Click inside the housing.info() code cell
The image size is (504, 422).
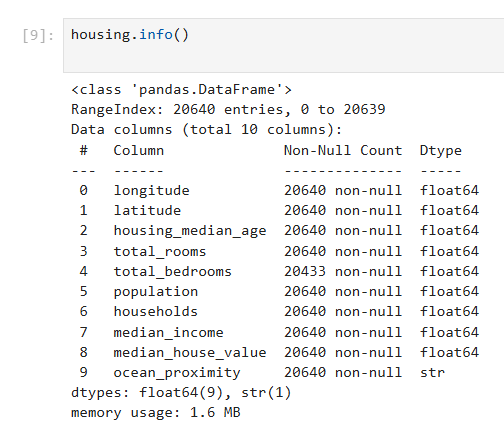pyautogui.click(x=283, y=45)
